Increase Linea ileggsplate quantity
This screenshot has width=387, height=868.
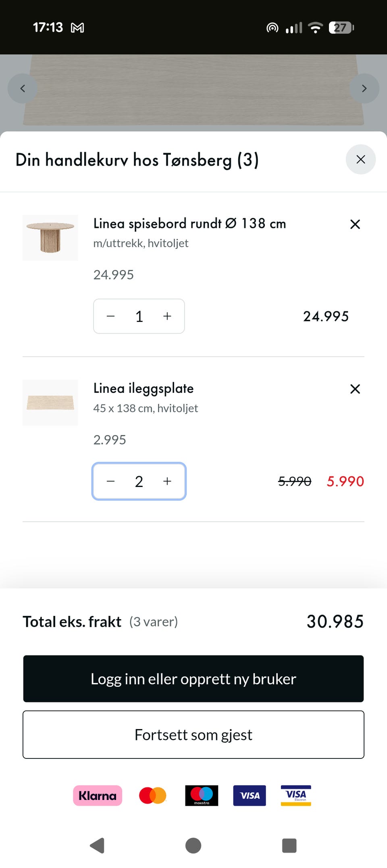pos(167,481)
